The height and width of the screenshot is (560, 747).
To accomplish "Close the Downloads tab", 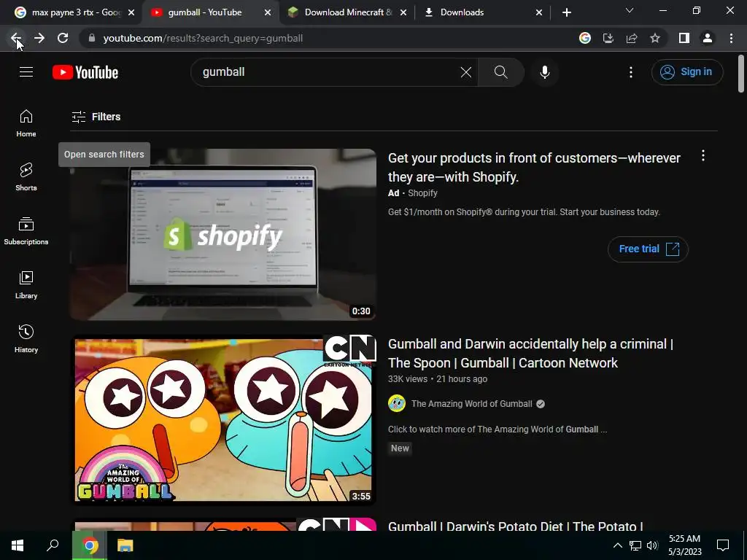I will tap(539, 12).
